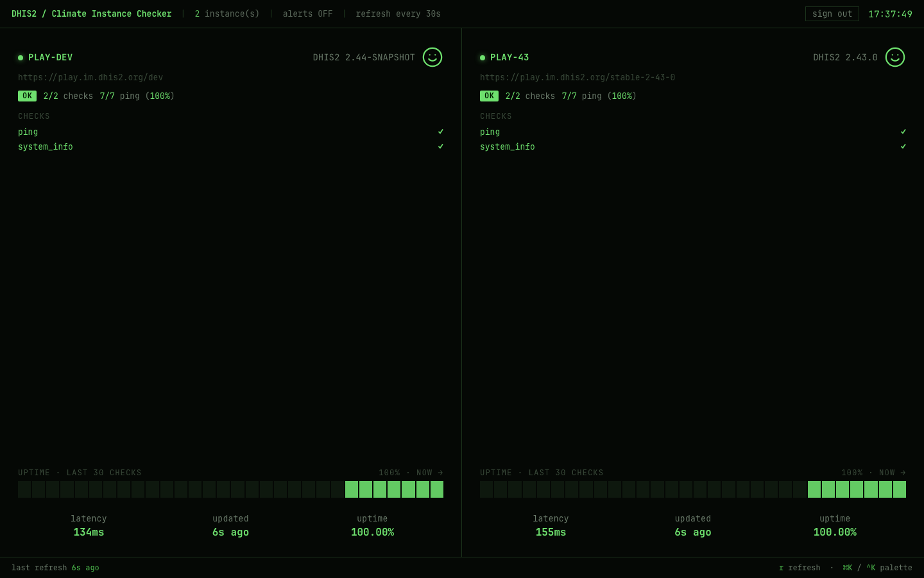The height and width of the screenshot is (578, 924).
Task: Click PLAY-43's updated 6s ago value
Action: point(692,532)
